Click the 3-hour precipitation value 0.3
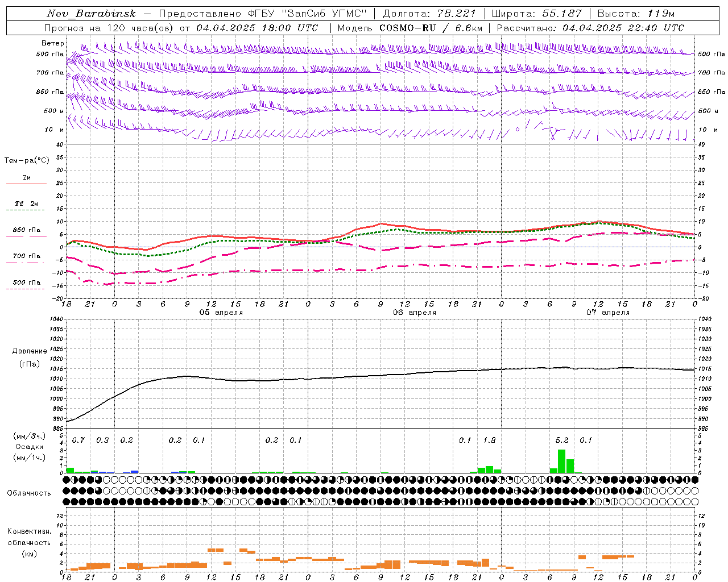Image resolution: width=728 pixels, height=582 pixels. point(102,440)
